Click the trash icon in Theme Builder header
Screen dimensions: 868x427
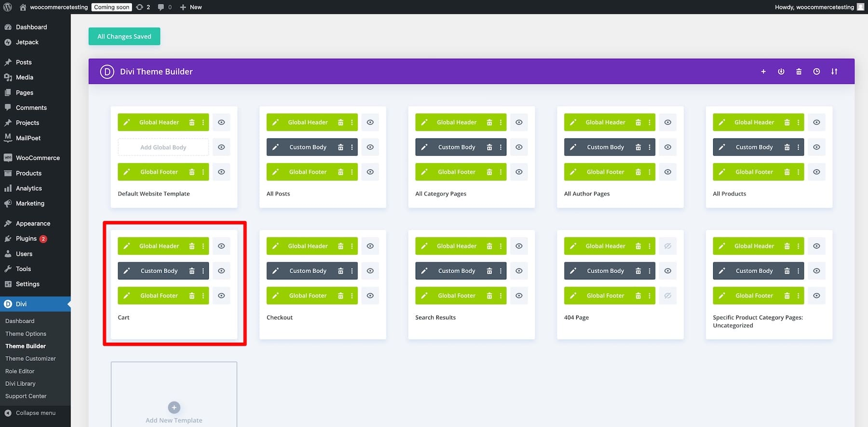coord(799,71)
